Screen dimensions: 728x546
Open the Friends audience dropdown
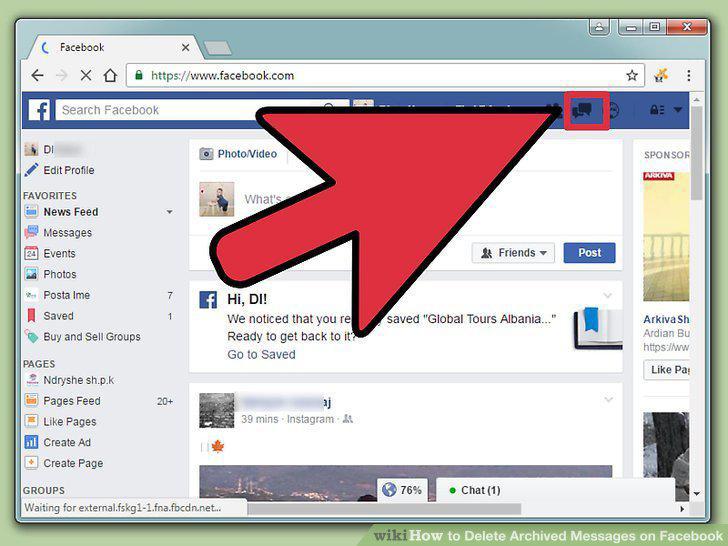coord(513,253)
